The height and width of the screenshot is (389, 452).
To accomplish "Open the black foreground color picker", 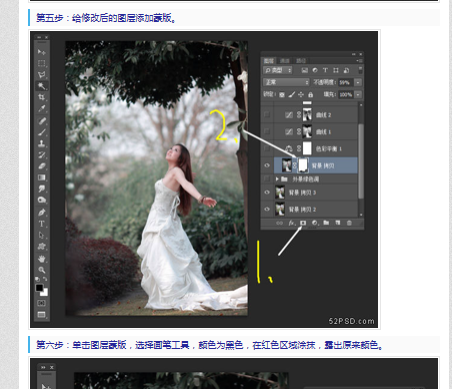I will 39,288.
